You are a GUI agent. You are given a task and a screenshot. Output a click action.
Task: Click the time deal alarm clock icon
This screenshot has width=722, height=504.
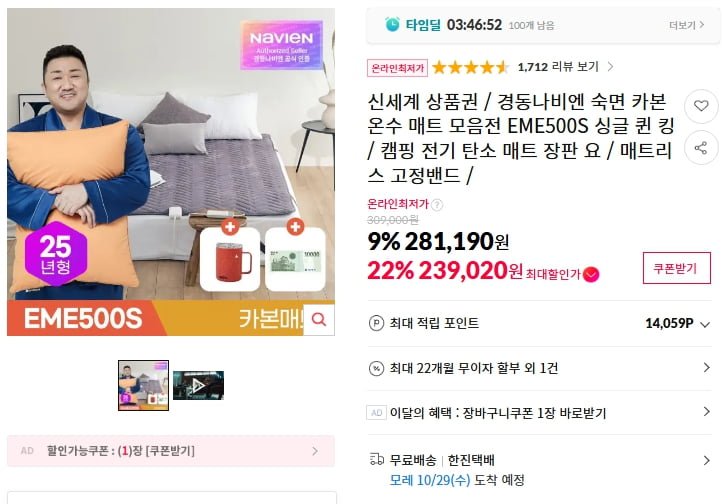click(x=392, y=24)
